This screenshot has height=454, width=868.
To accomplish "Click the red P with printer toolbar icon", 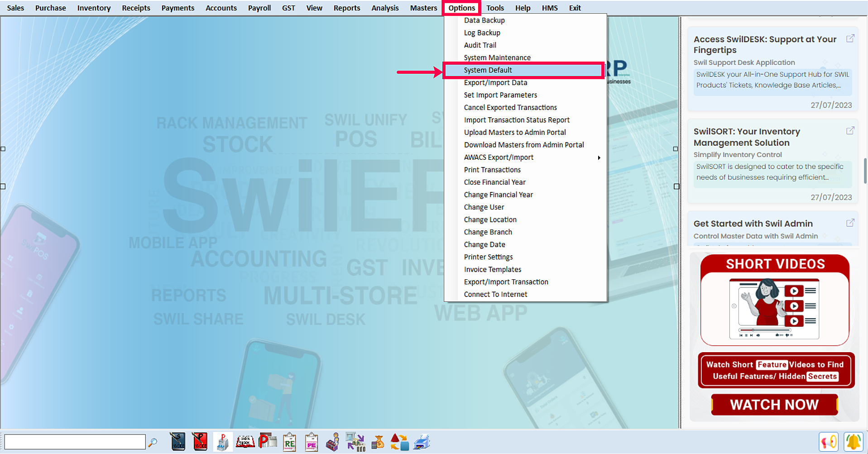I will tap(268, 441).
